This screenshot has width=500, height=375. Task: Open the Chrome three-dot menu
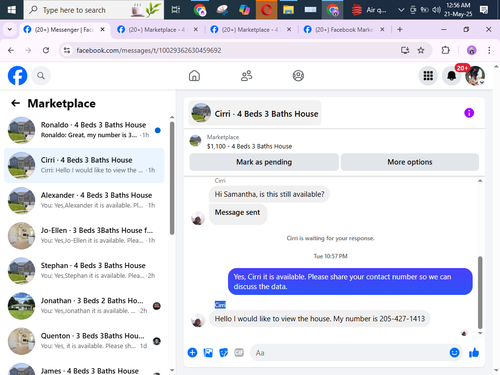489,50
